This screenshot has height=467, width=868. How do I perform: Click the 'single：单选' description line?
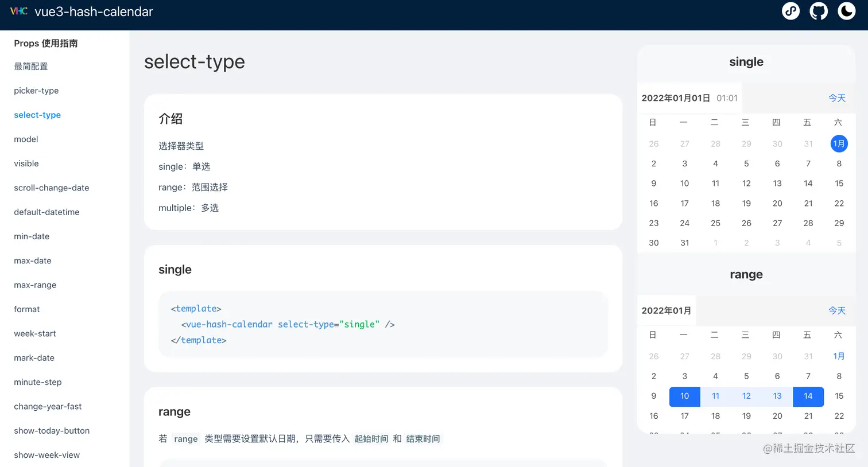point(184,166)
